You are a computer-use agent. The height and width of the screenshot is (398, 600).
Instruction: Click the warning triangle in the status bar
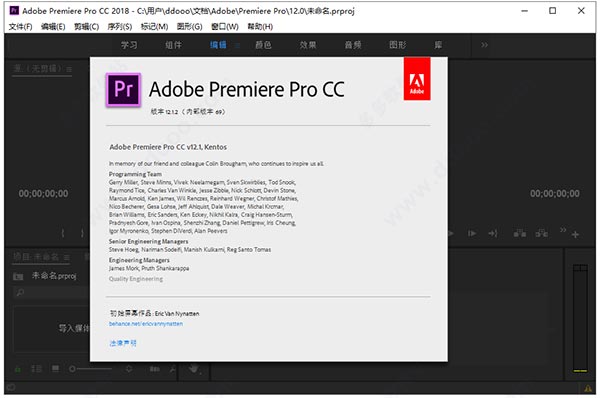coord(588,389)
